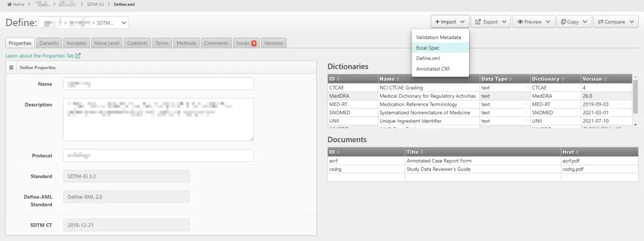
Task: Switch to the Datasets tab
Action: tap(49, 43)
